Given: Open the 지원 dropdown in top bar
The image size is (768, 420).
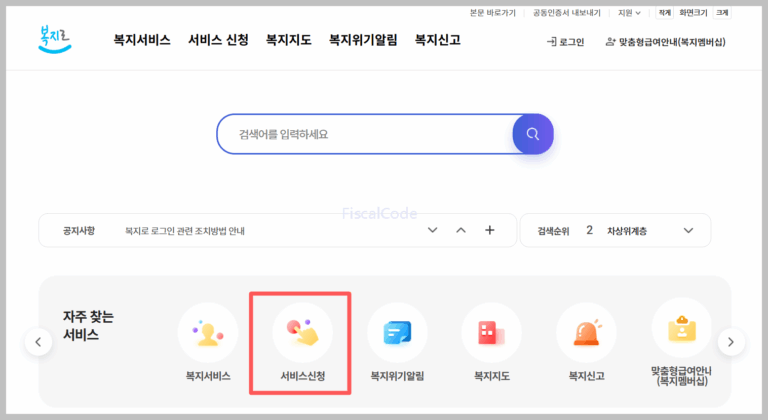Looking at the screenshot, I should (629, 13).
